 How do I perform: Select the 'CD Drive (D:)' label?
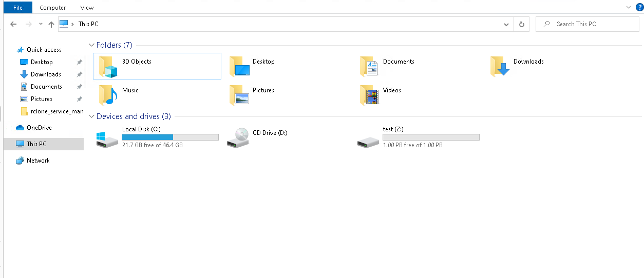pyautogui.click(x=270, y=133)
